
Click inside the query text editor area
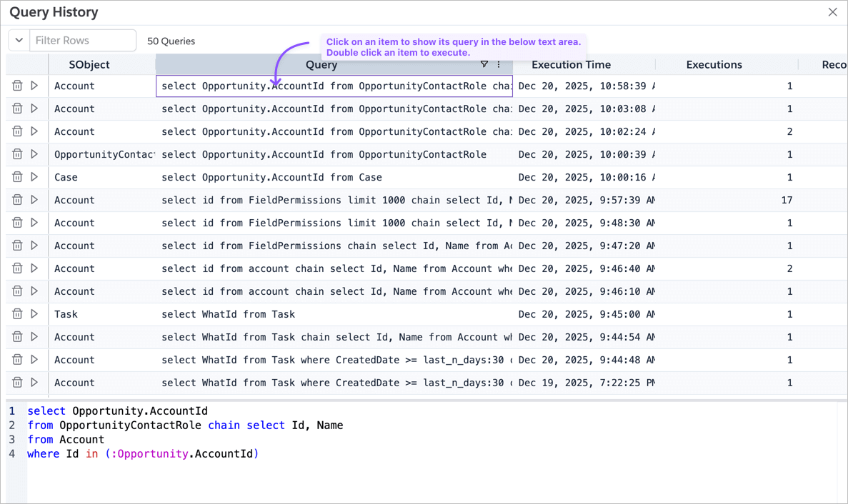click(429, 471)
